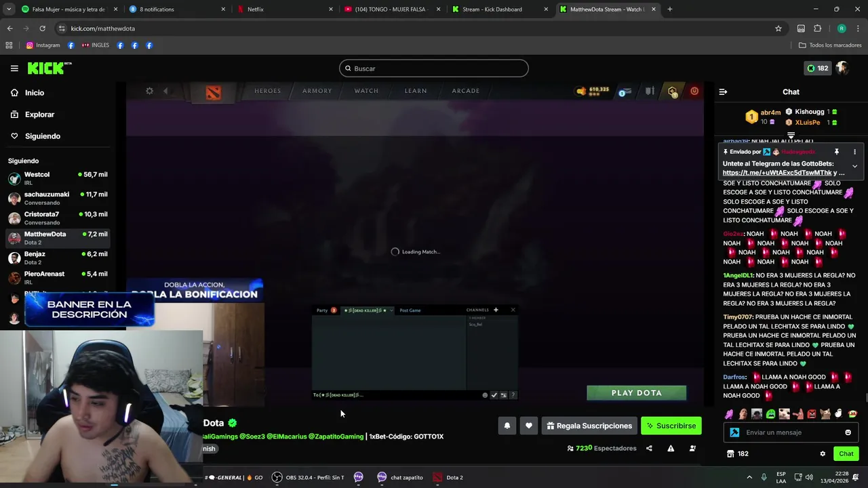
Task: Click the Dota 2 logo home button
Action: (x=213, y=93)
